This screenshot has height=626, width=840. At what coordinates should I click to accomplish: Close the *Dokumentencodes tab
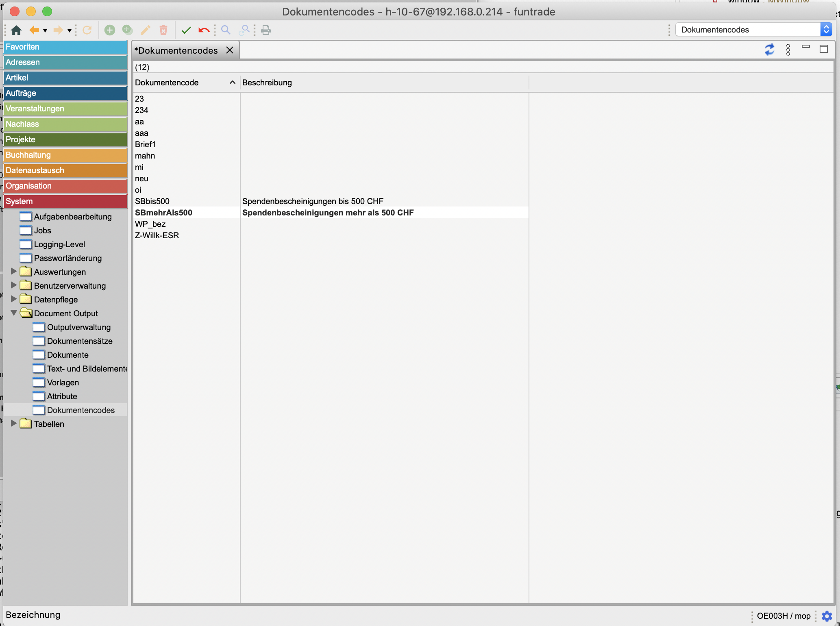pos(230,50)
